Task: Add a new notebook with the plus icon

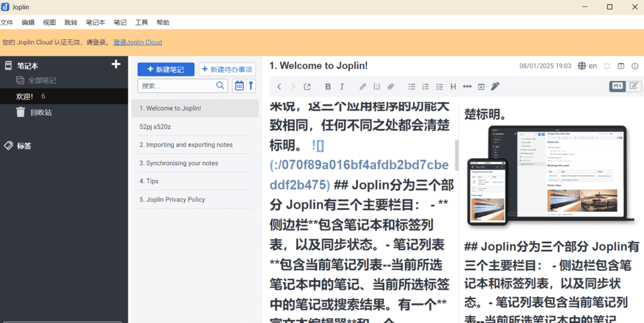Action: pyautogui.click(x=116, y=65)
